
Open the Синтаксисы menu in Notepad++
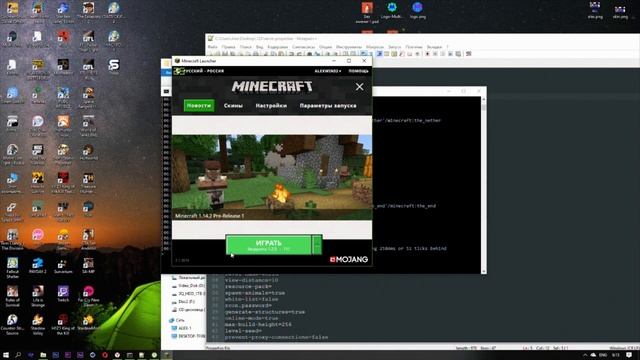click(x=303, y=47)
